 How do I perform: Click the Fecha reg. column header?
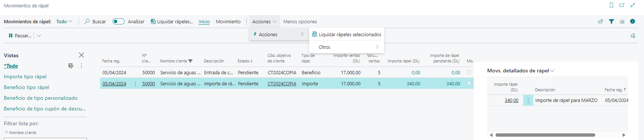pos(111,61)
